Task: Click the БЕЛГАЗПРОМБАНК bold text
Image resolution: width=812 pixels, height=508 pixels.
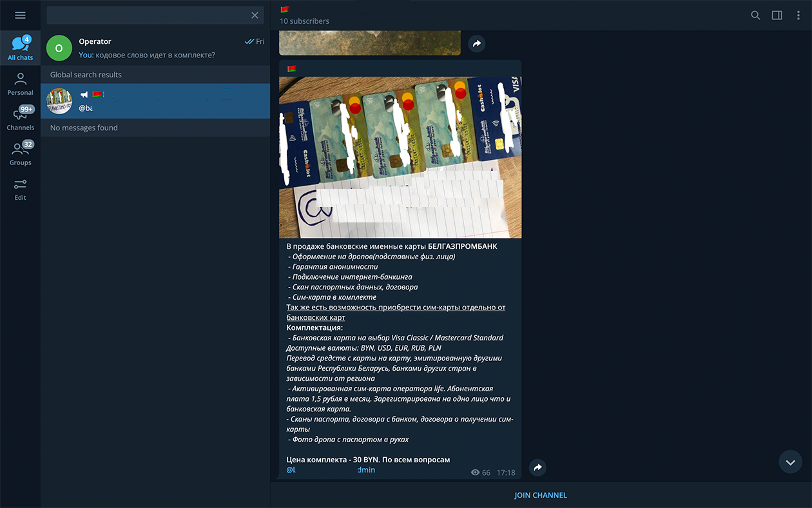Action: (x=463, y=246)
